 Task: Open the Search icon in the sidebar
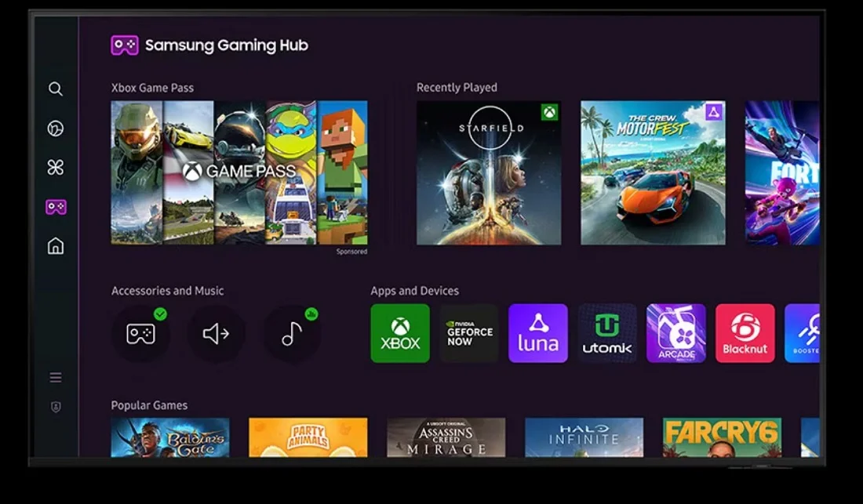click(56, 89)
